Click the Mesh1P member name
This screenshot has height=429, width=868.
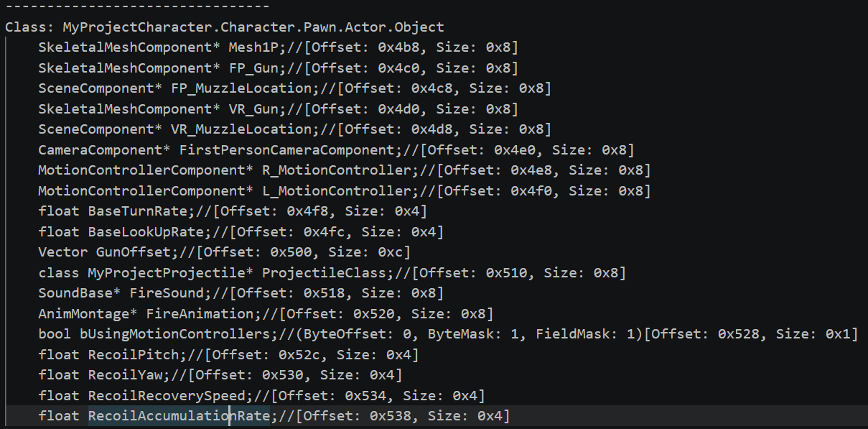pos(253,48)
